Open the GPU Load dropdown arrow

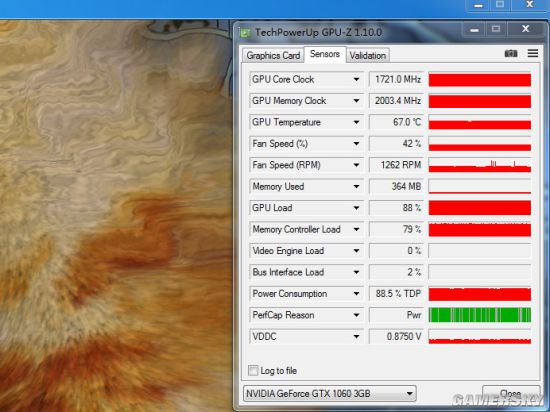point(356,208)
